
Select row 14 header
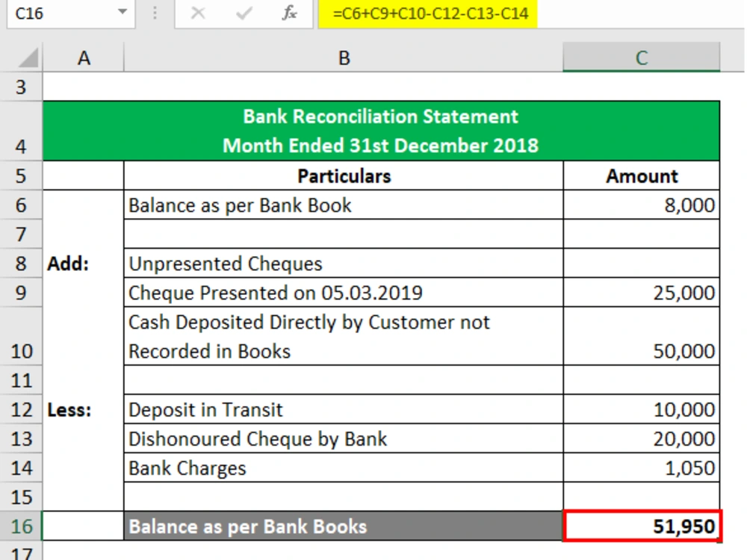click(x=21, y=467)
